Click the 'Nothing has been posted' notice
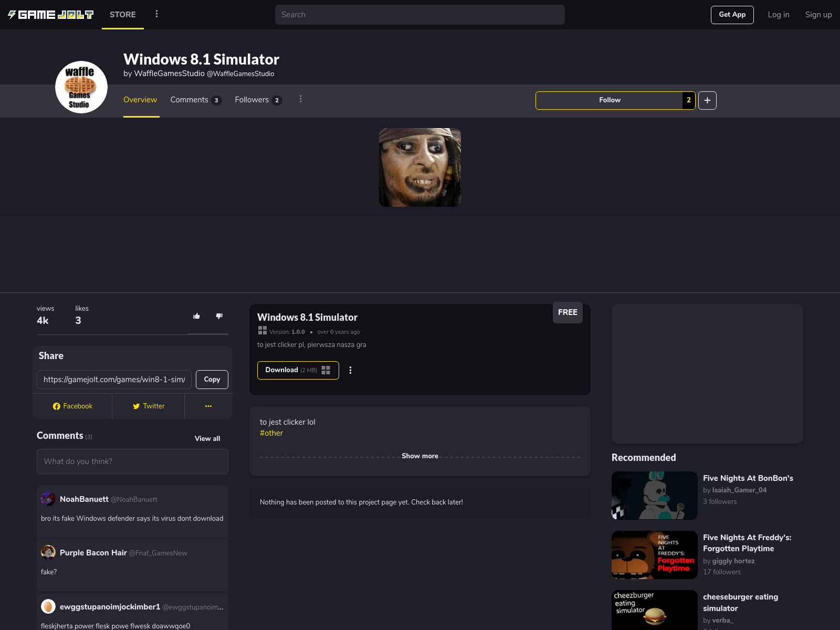 pos(361,502)
